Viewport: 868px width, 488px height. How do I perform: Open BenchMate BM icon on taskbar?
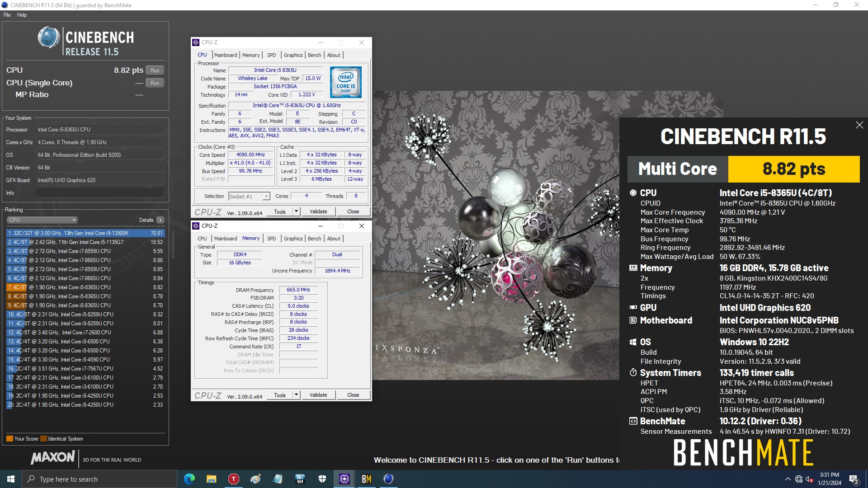coord(366,479)
